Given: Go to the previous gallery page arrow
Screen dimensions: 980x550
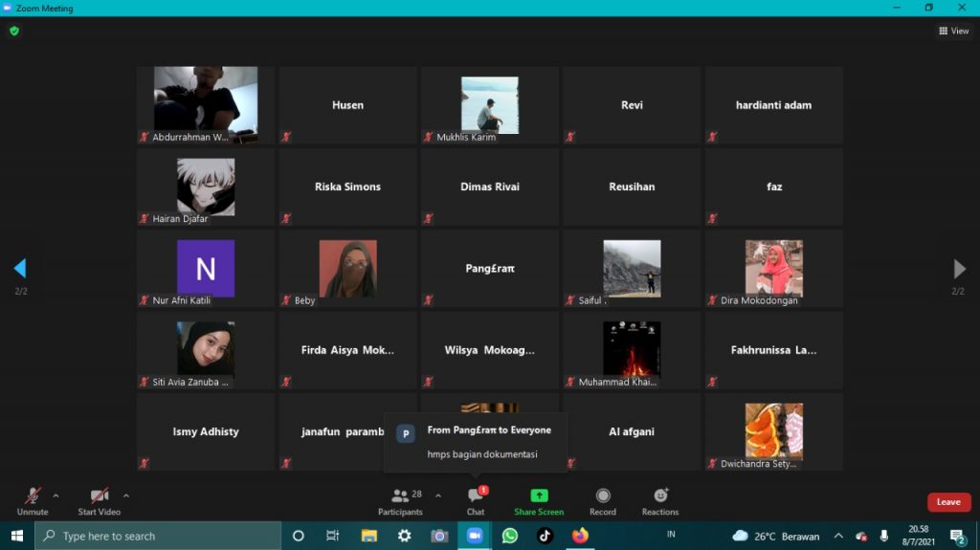Looking at the screenshot, I should click(x=20, y=269).
